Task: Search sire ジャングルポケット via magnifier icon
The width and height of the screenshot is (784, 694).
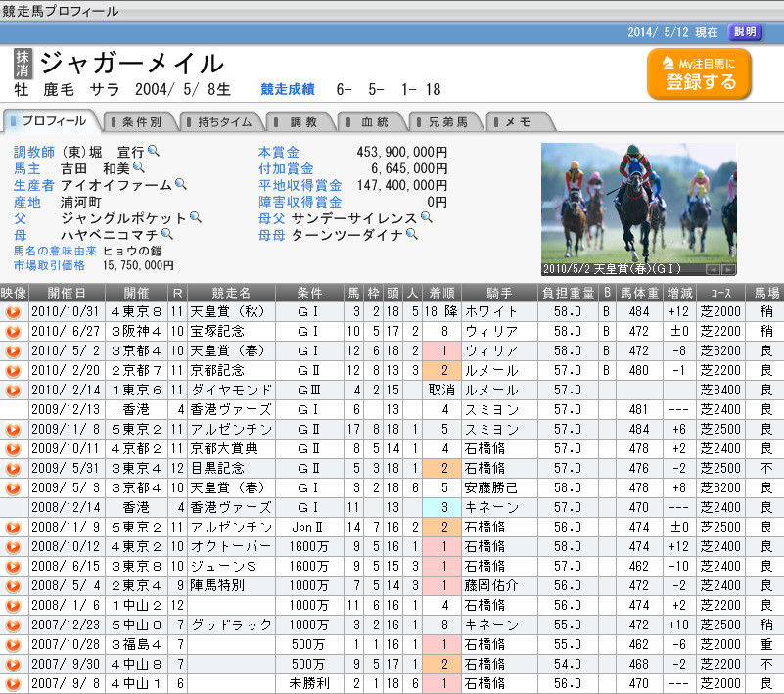Action: click(x=196, y=217)
